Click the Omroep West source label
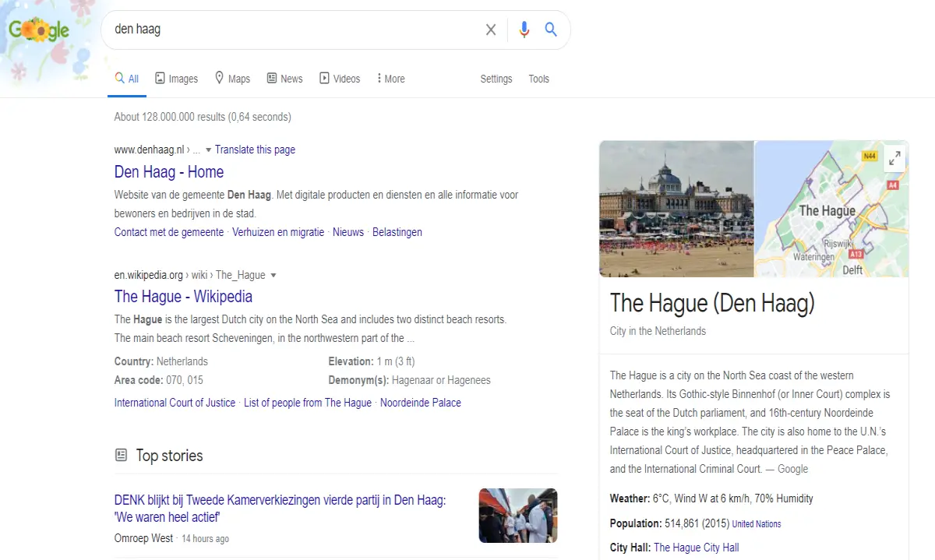935x560 pixels. (x=143, y=538)
